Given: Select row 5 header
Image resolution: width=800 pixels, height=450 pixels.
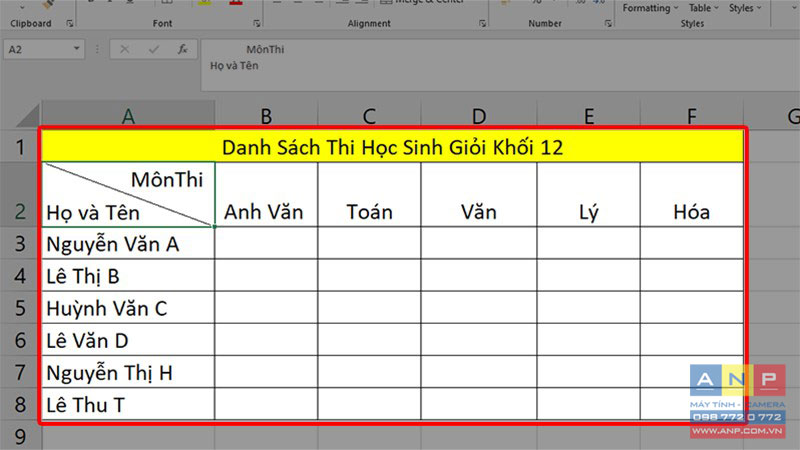Looking at the screenshot, I should pos(20,308).
